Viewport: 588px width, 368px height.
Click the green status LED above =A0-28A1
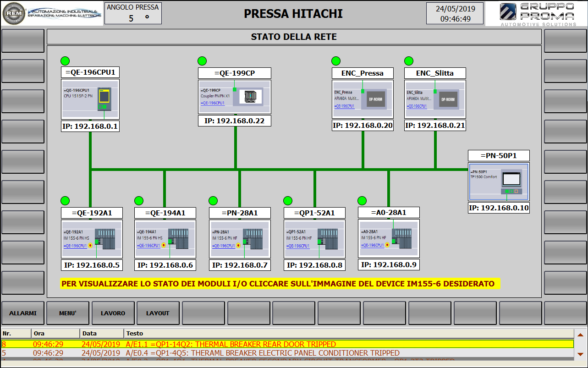coord(362,201)
